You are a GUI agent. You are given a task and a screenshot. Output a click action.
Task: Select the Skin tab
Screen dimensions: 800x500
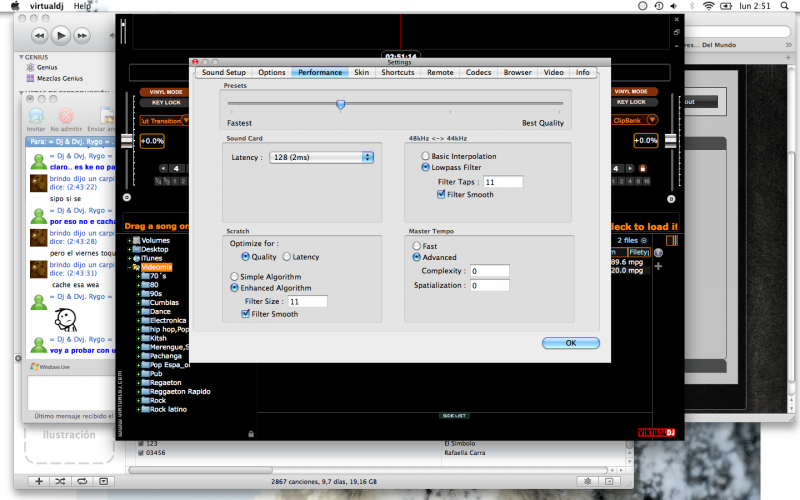pos(361,72)
